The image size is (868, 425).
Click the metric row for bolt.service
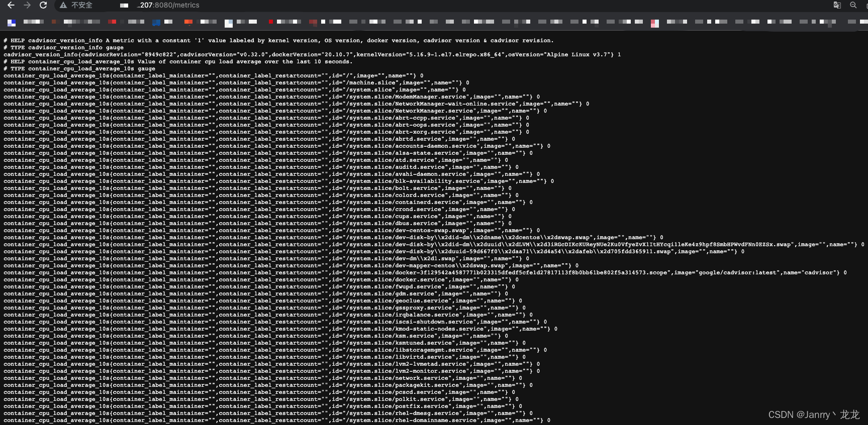[x=257, y=188]
